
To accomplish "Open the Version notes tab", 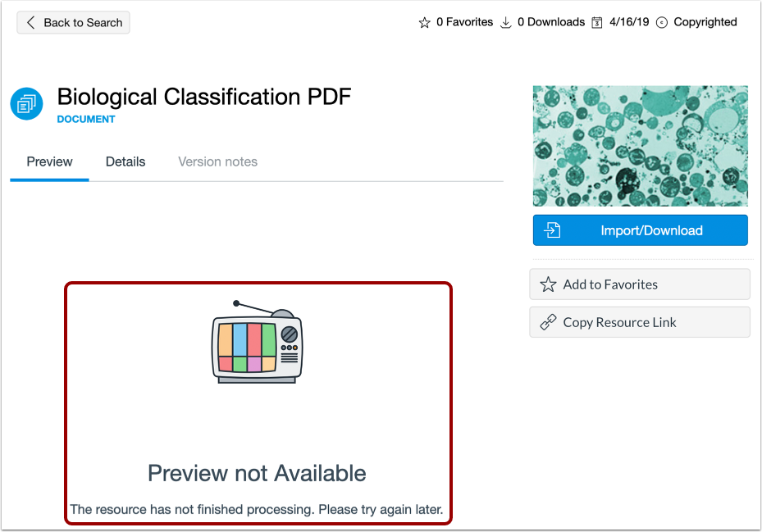I will (x=217, y=161).
